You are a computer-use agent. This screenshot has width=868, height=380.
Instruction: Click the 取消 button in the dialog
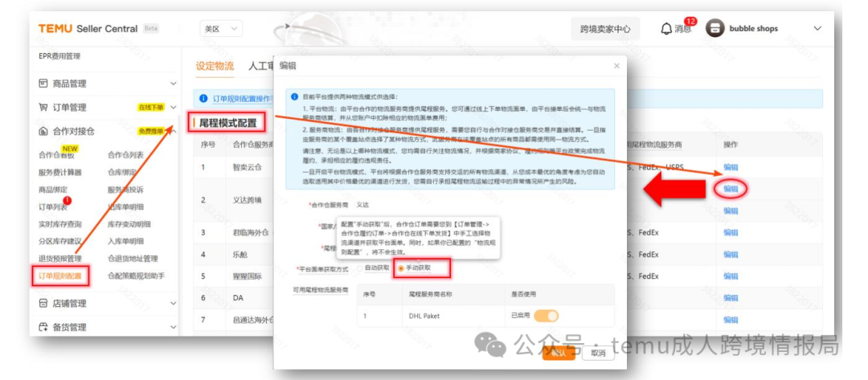[x=598, y=353]
